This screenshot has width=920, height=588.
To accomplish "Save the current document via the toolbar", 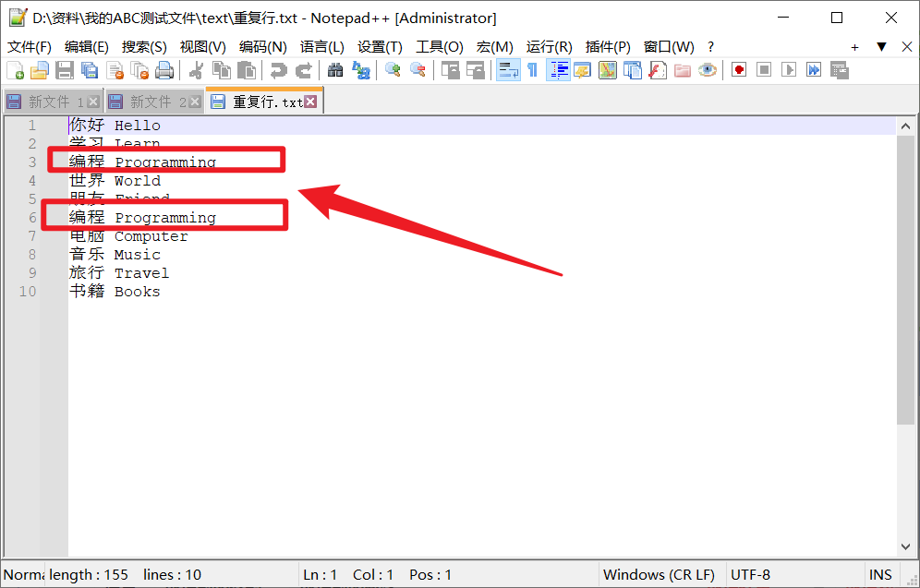I will click(x=65, y=70).
